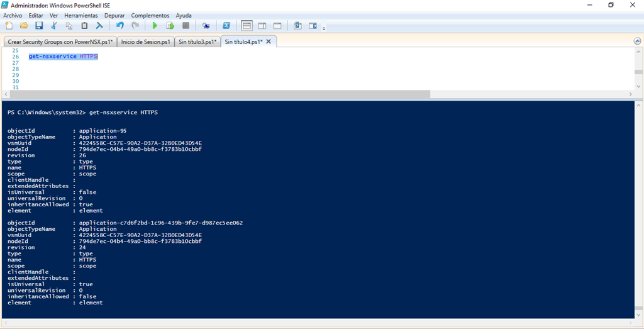The height and width of the screenshot is (329, 644).
Task: Toggle Show Script Pane Top layout
Action: coord(247,26)
